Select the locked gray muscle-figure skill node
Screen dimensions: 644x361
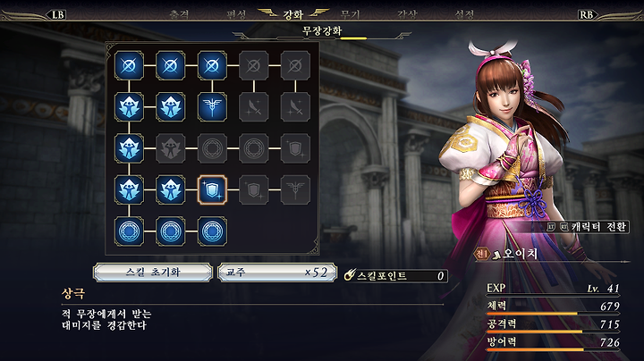[x=171, y=148]
